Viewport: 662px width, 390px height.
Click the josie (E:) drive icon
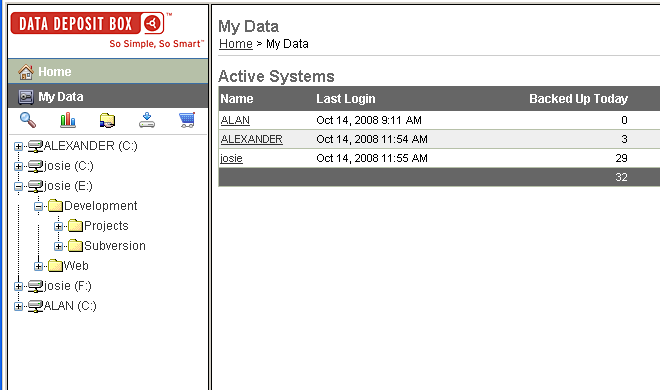(35, 186)
